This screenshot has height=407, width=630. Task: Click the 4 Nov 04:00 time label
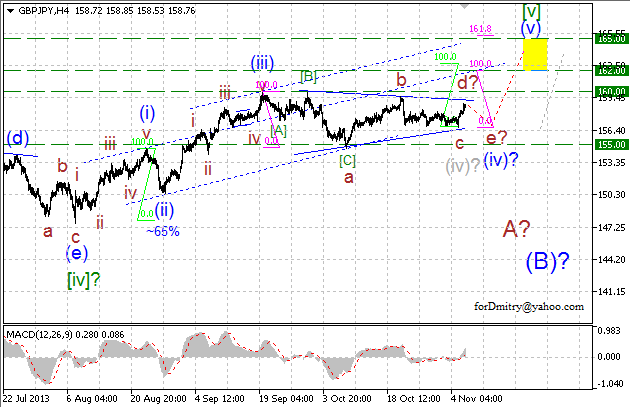475,399
